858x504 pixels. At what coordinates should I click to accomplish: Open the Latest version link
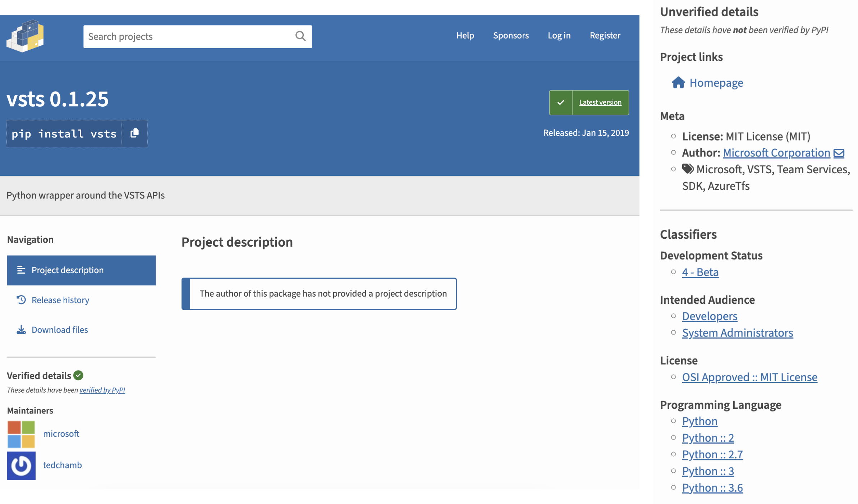(600, 102)
